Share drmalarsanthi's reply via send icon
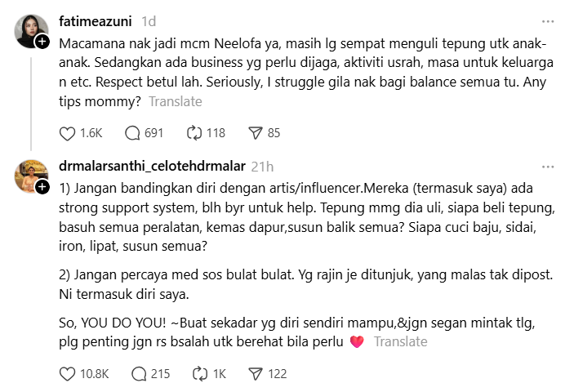The height and width of the screenshot is (392, 565). coord(255,373)
